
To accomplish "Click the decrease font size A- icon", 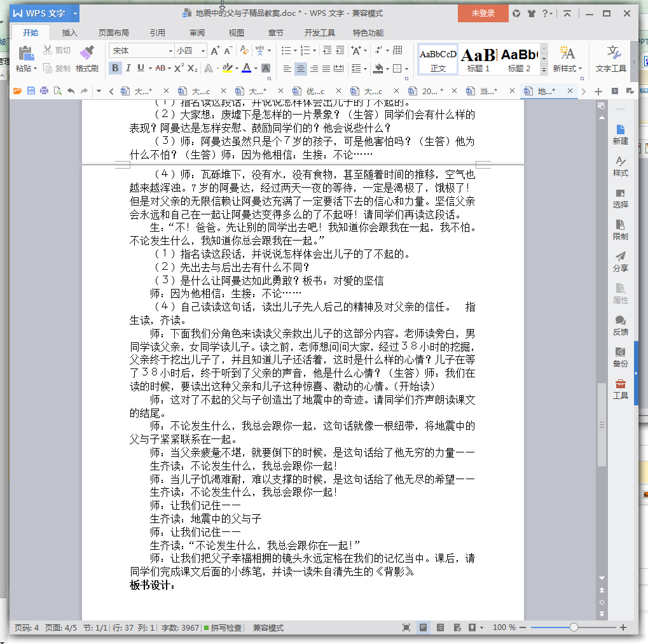I will (x=228, y=50).
